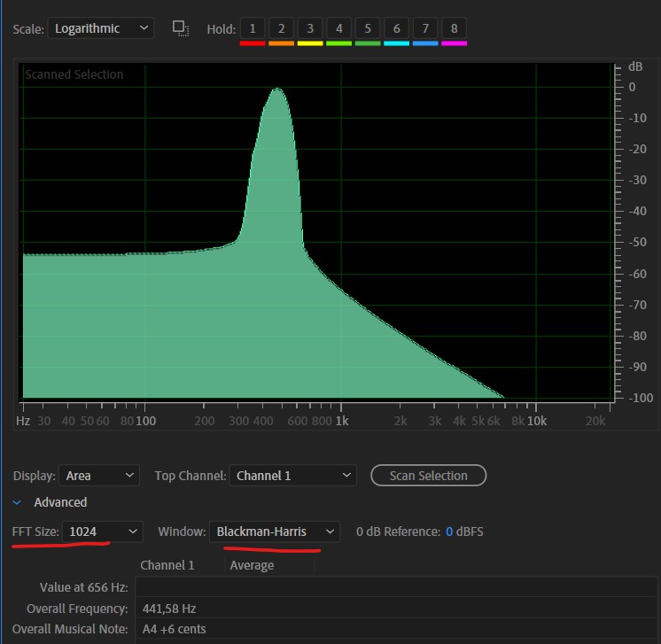Open the Top Channel dropdown
This screenshot has width=661, height=644.
(293, 476)
